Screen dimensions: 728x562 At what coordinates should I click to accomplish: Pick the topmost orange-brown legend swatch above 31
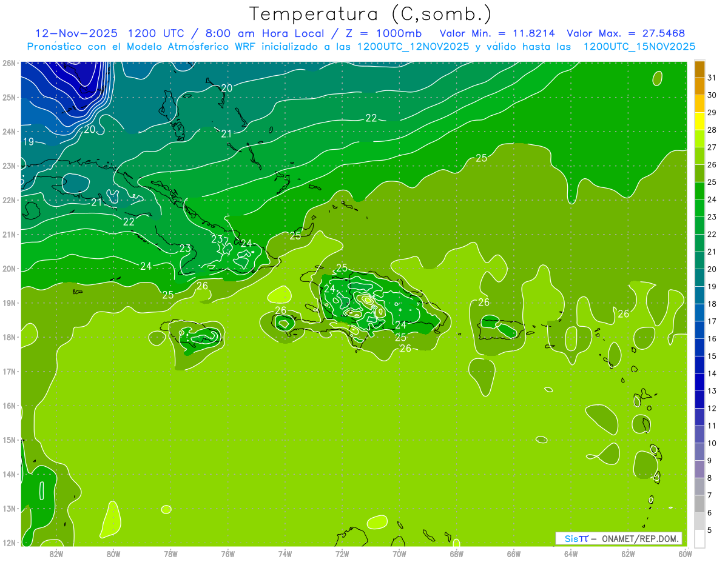[x=699, y=69]
